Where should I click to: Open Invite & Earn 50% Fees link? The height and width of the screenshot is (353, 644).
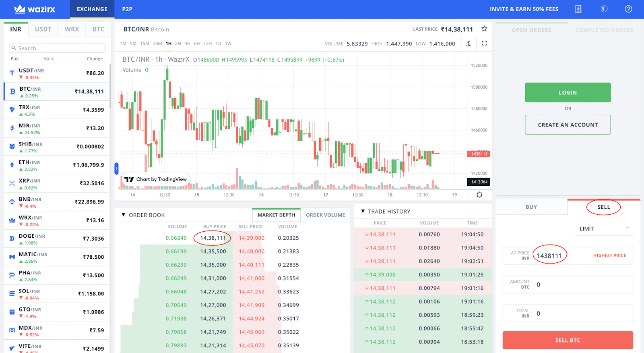[524, 9]
